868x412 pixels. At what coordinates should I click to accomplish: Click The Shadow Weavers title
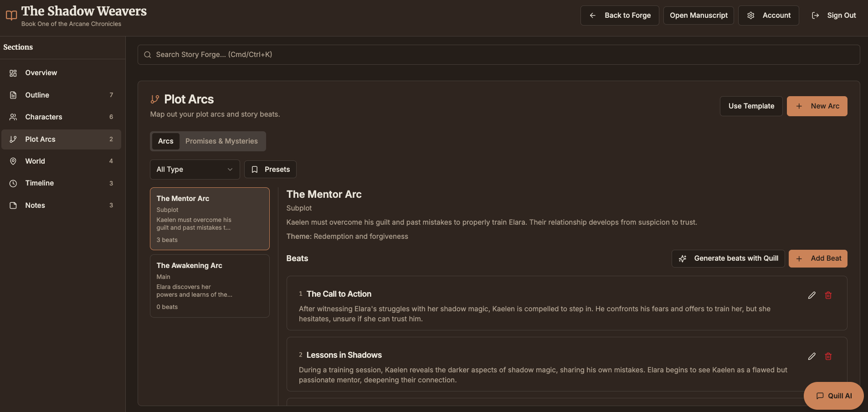[84, 11]
